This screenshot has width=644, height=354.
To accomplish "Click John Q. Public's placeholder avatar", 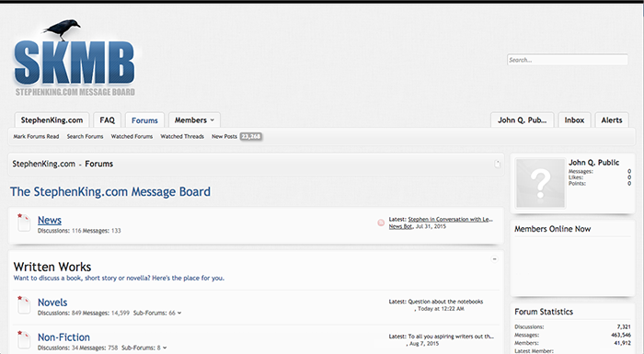I will 541,183.
